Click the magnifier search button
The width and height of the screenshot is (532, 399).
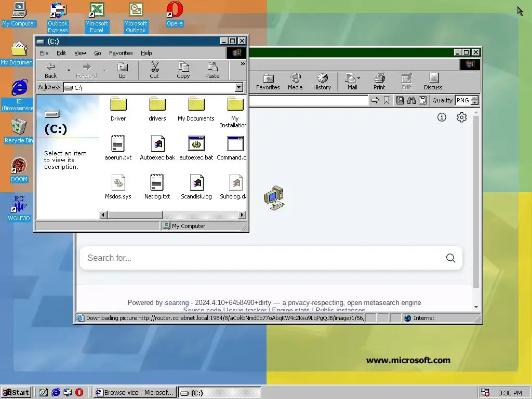click(450, 258)
